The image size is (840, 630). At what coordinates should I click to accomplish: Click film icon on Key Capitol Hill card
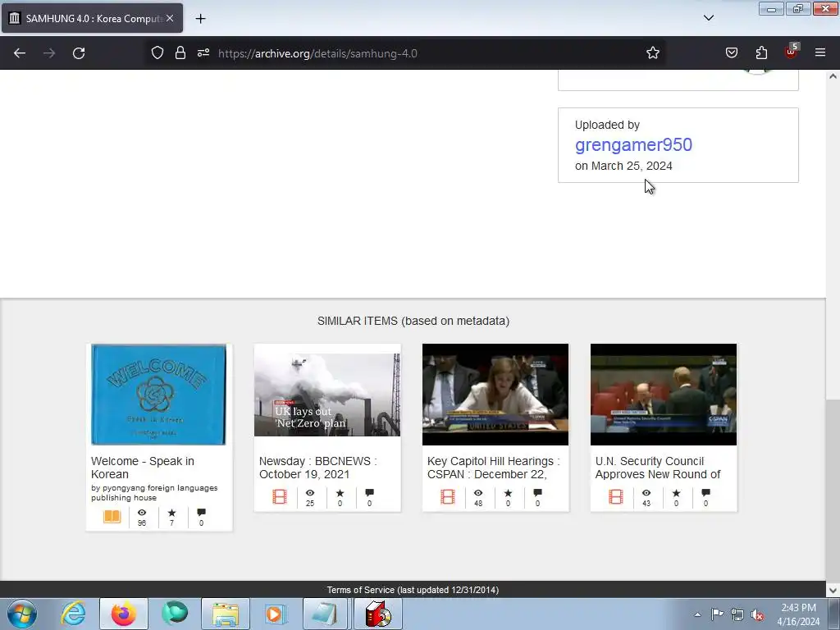coord(448,496)
